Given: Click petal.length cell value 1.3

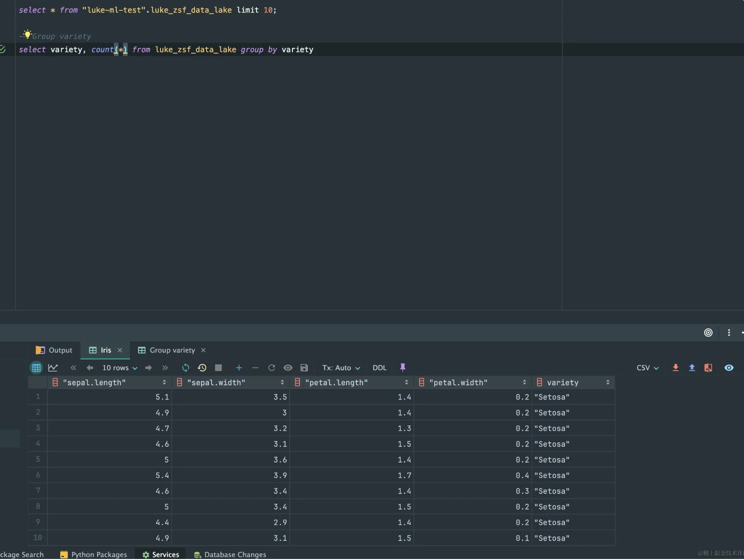Looking at the screenshot, I should (352, 428).
